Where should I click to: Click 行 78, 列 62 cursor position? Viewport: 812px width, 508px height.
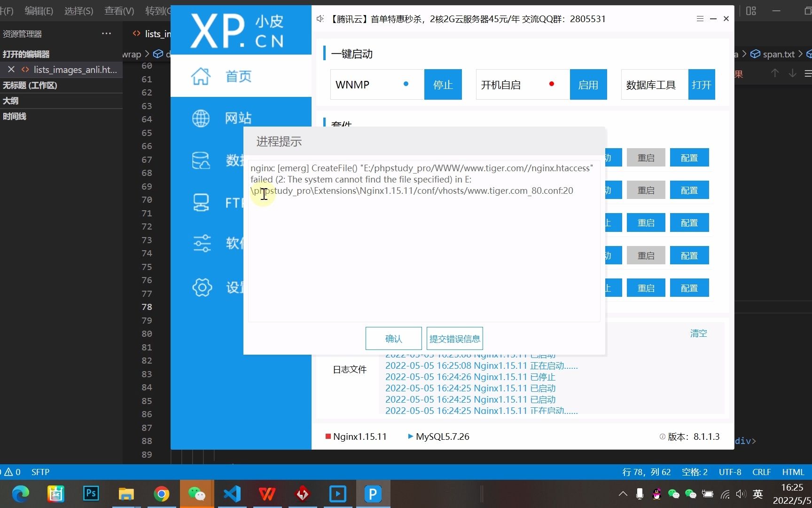[x=647, y=472]
